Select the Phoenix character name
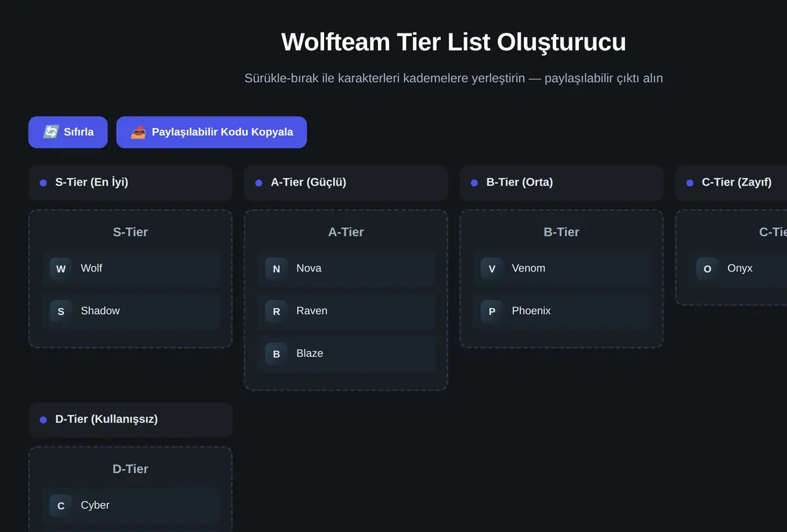The width and height of the screenshot is (787, 532). [531, 311]
